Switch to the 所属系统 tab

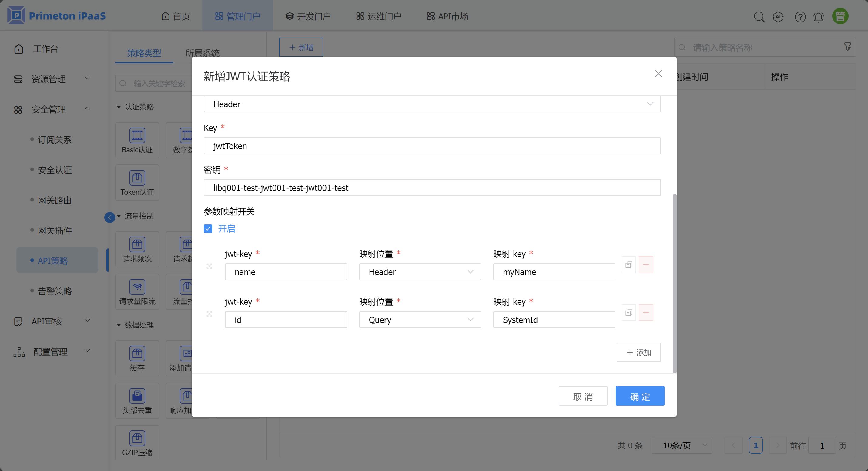click(x=202, y=53)
